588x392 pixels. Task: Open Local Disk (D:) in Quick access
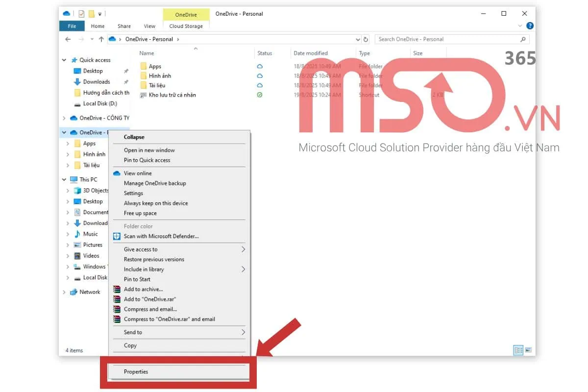(100, 103)
